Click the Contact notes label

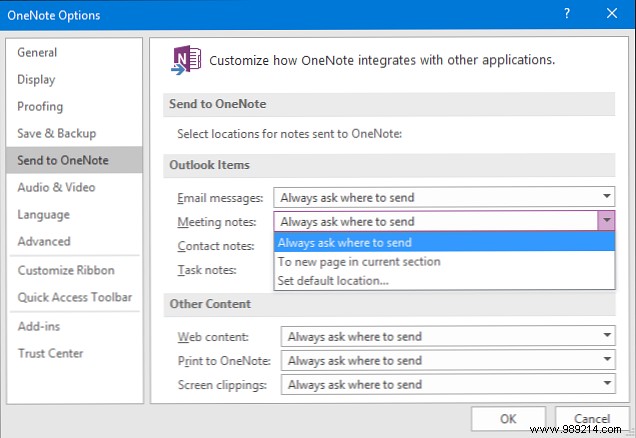216,246
